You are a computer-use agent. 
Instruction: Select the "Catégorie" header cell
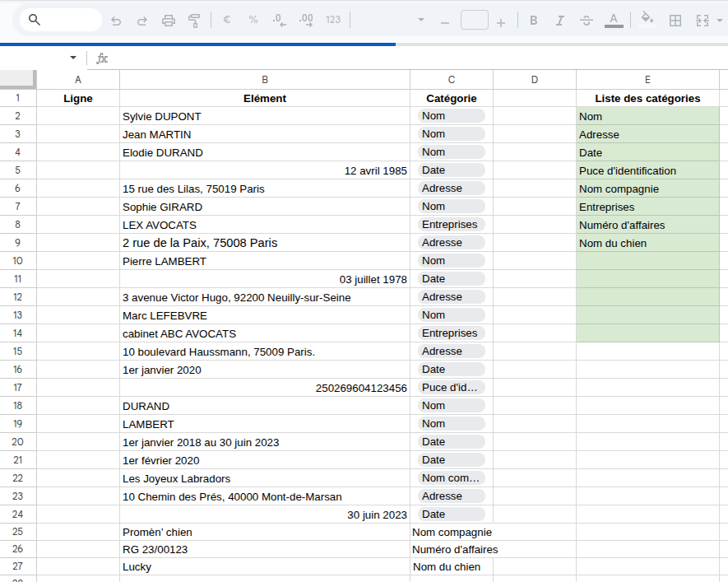(452, 99)
